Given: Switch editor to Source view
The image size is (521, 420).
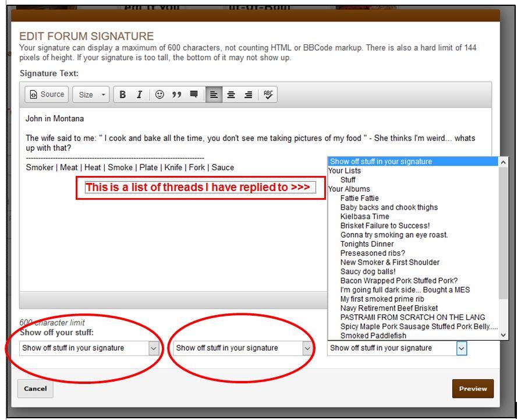Looking at the screenshot, I should 47,95.
